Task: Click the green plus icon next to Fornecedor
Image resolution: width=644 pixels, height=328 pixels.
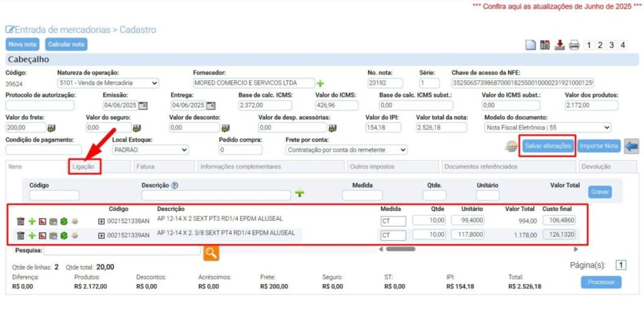Action: (320, 84)
